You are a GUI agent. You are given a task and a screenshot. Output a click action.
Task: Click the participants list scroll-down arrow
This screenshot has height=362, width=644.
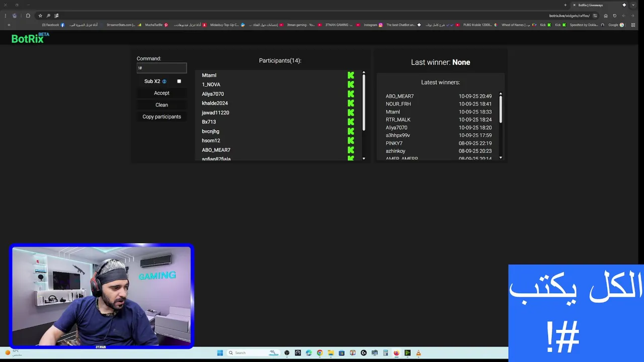[x=364, y=158]
